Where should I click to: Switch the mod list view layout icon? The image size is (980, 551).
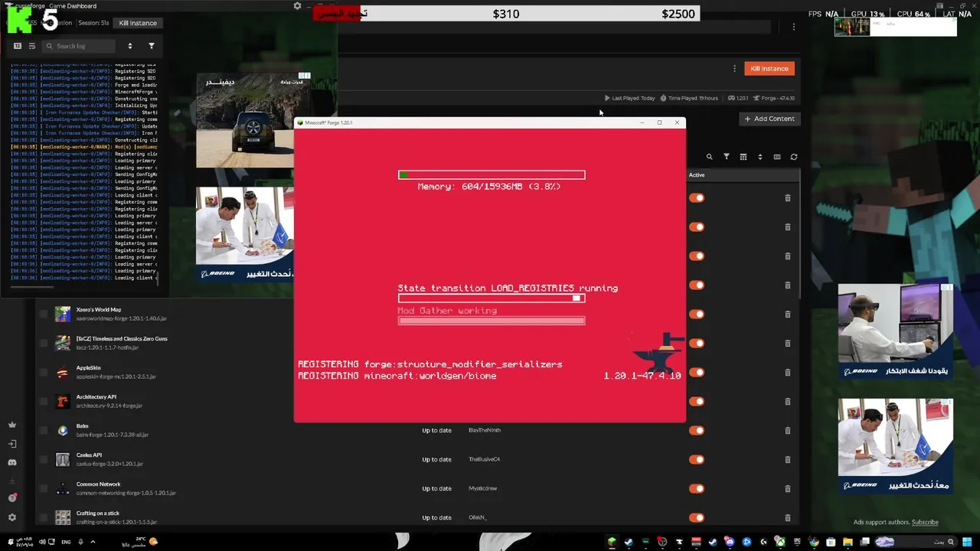coord(743,157)
